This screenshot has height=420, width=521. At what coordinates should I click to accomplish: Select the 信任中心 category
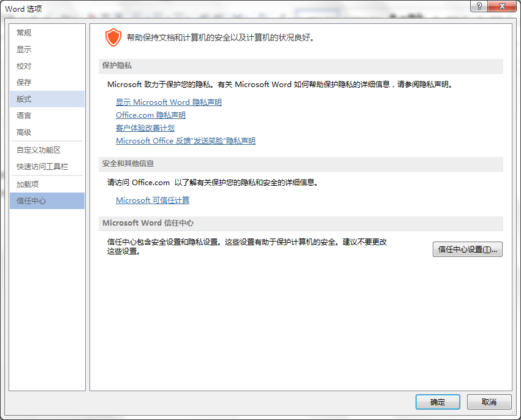coord(47,200)
